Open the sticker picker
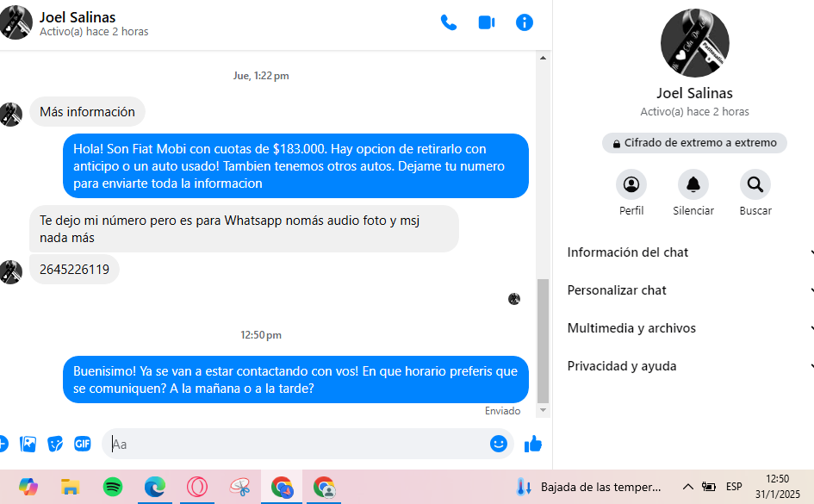The width and height of the screenshot is (814, 504). [x=55, y=444]
